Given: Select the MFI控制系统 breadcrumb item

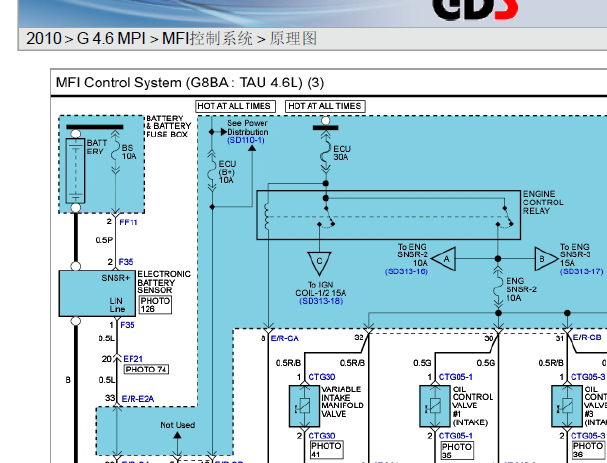Looking at the screenshot, I should click(207, 39).
